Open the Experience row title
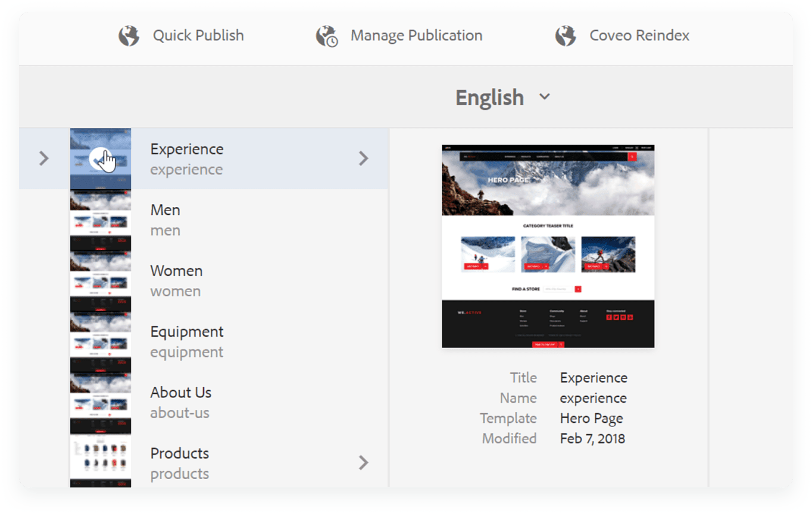 click(x=187, y=149)
